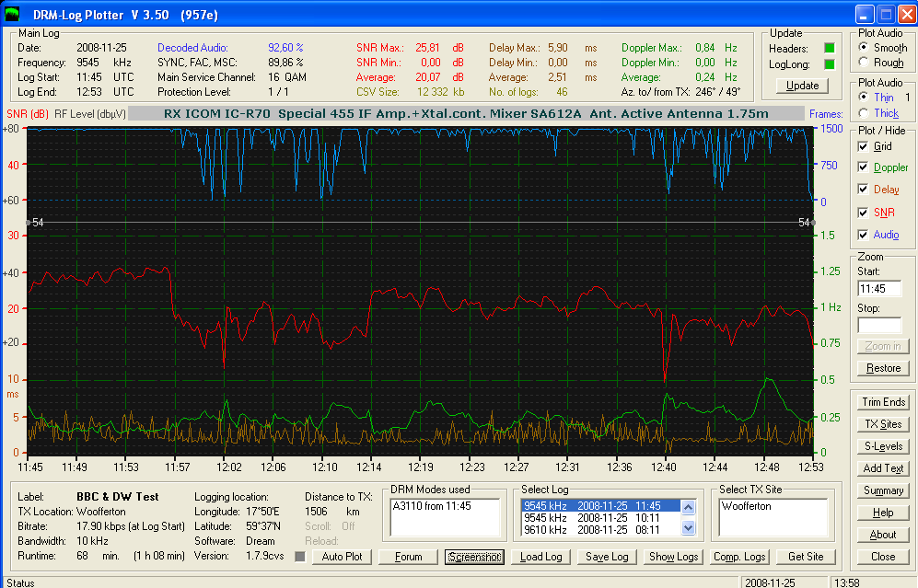Image resolution: width=918 pixels, height=588 pixels.
Task: Open the Show Logs button
Action: (x=673, y=557)
